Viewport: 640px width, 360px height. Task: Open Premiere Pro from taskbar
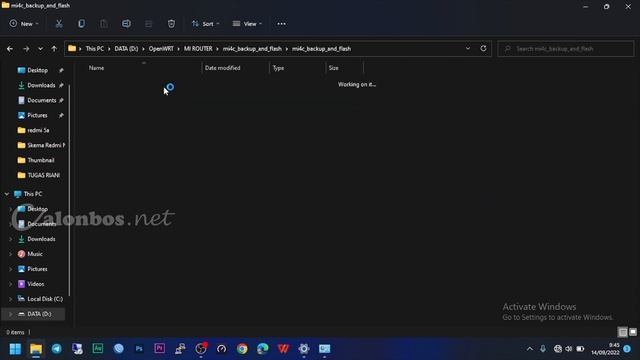pyautogui.click(x=160, y=349)
